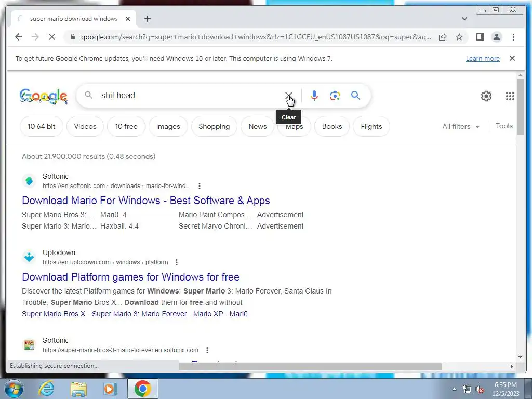Open the Chrome profile menu

click(496, 37)
